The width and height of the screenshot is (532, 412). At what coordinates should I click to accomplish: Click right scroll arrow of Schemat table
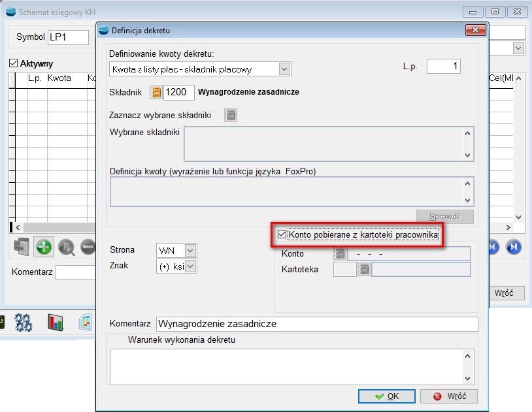point(508,227)
